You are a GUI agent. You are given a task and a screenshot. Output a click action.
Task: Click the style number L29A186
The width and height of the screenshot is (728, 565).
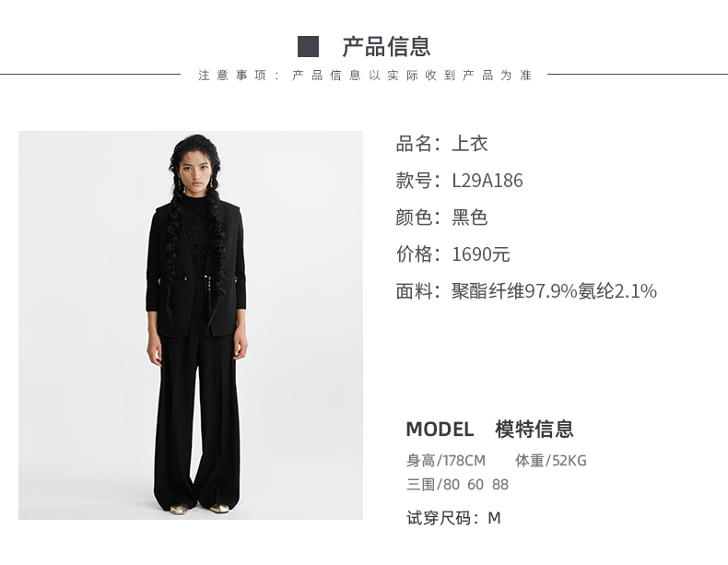tap(487, 181)
